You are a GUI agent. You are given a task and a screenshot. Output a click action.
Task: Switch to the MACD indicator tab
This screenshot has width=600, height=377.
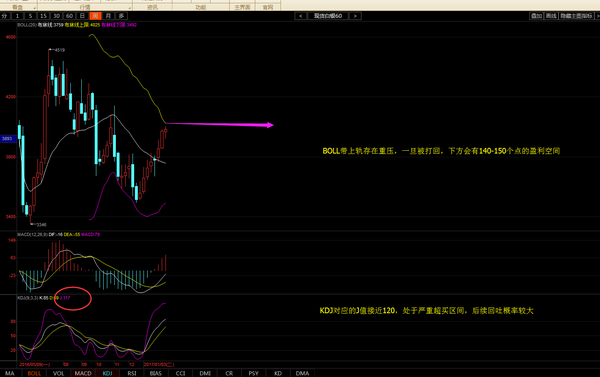(x=83, y=373)
